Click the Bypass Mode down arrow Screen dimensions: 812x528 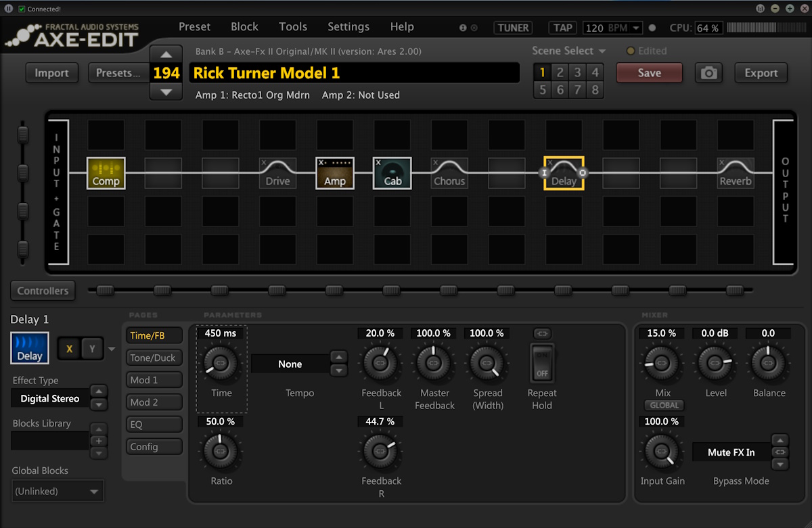[780, 464]
